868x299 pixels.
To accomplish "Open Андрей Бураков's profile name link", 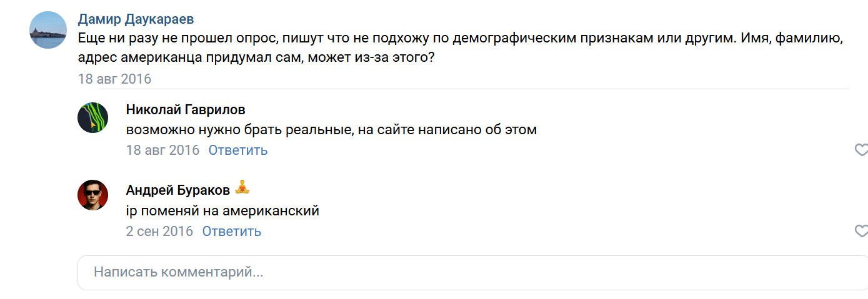I will (177, 190).
